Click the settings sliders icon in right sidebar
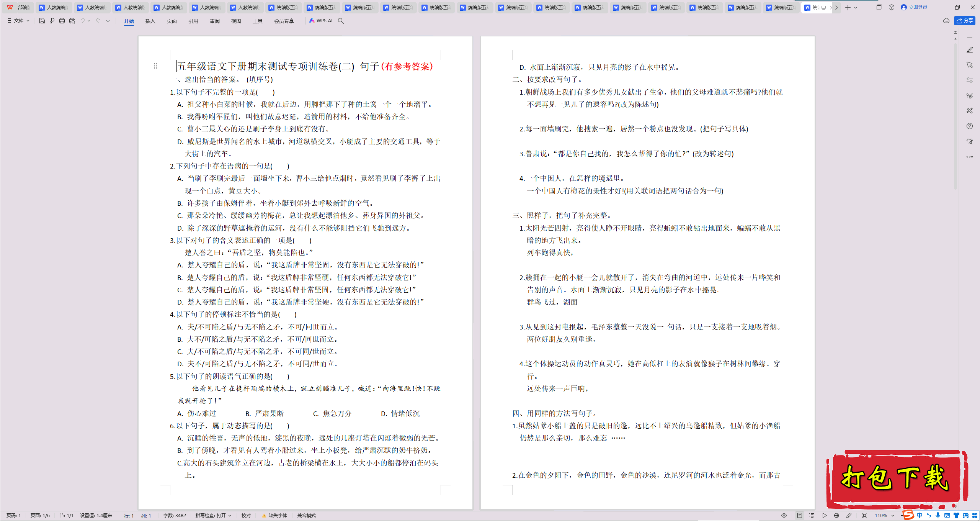Image resolution: width=980 pixels, height=521 pixels. 970,80
